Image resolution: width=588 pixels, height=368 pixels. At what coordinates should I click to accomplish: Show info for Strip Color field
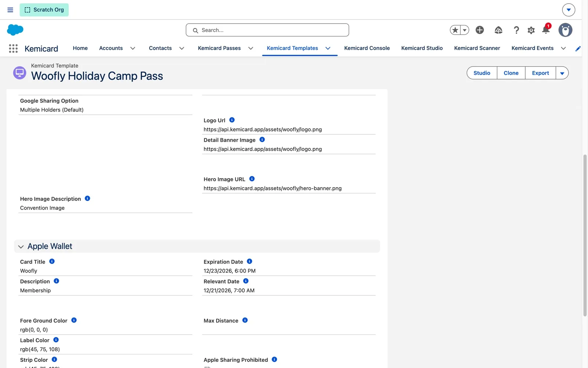(x=54, y=359)
